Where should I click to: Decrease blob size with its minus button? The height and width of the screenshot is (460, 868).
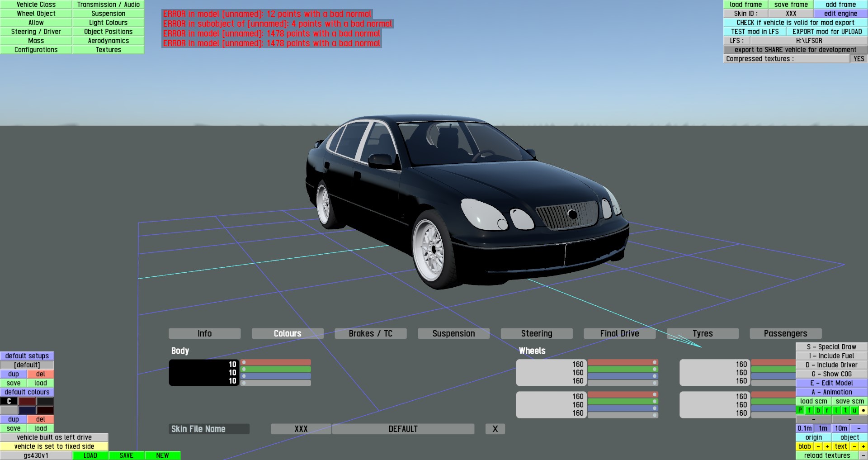pyautogui.click(x=818, y=446)
